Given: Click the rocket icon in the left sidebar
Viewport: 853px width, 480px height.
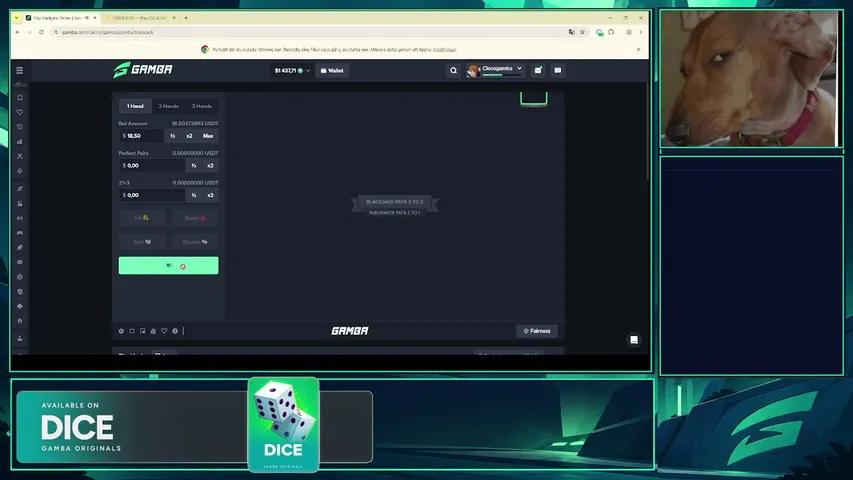Looking at the screenshot, I should (x=20, y=248).
